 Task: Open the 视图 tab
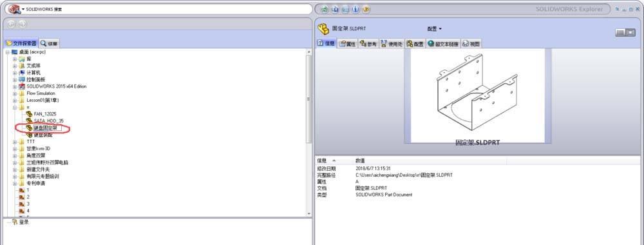471,44
